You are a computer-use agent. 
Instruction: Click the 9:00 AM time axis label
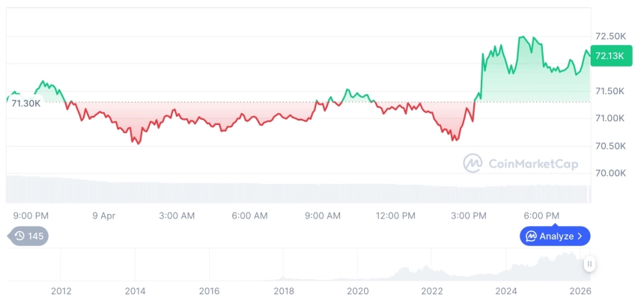(323, 215)
